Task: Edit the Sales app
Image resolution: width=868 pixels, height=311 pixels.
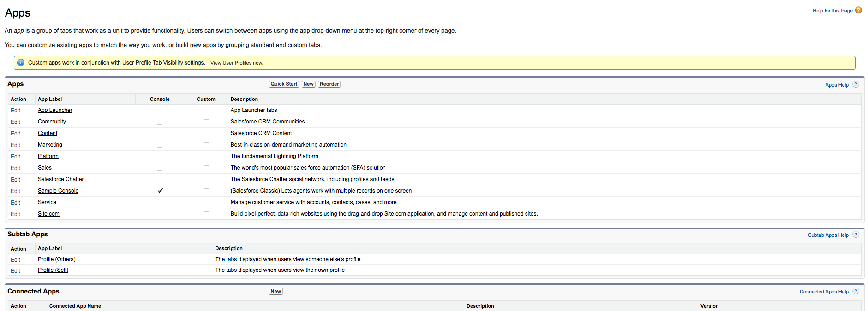Action: point(15,168)
